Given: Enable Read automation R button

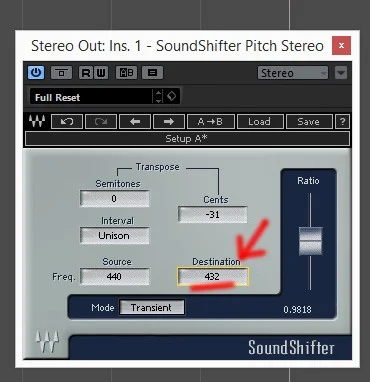Looking at the screenshot, I should [86, 73].
